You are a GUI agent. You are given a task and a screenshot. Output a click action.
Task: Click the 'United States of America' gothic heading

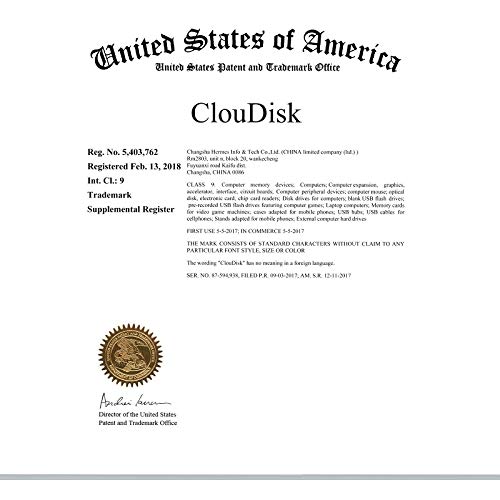pos(246,49)
